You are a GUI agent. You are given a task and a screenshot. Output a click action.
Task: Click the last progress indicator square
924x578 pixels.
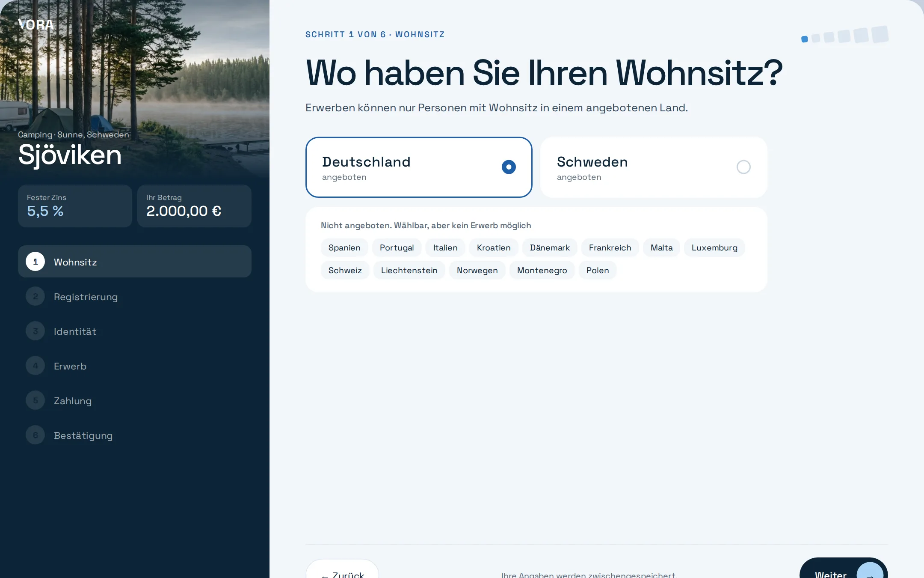point(880,35)
